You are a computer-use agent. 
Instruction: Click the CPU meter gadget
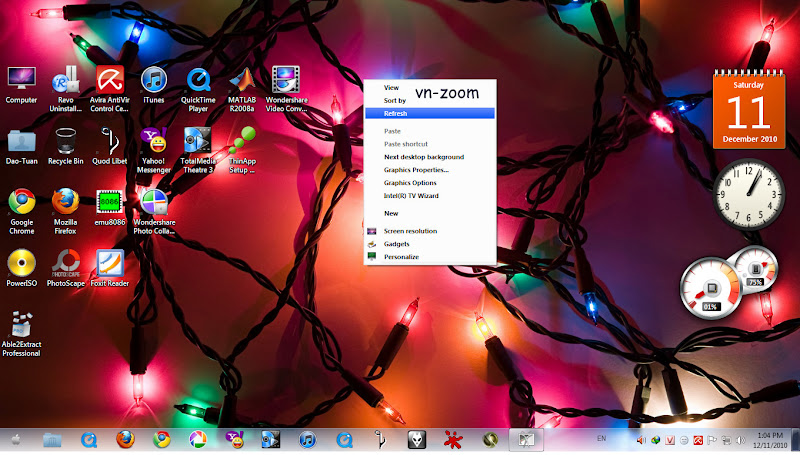pyautogui.click(x=711, y=288)
